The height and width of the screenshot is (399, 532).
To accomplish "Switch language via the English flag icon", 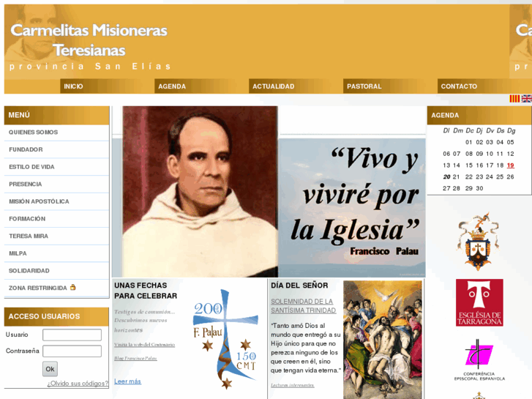I will [x=527, y=99].
